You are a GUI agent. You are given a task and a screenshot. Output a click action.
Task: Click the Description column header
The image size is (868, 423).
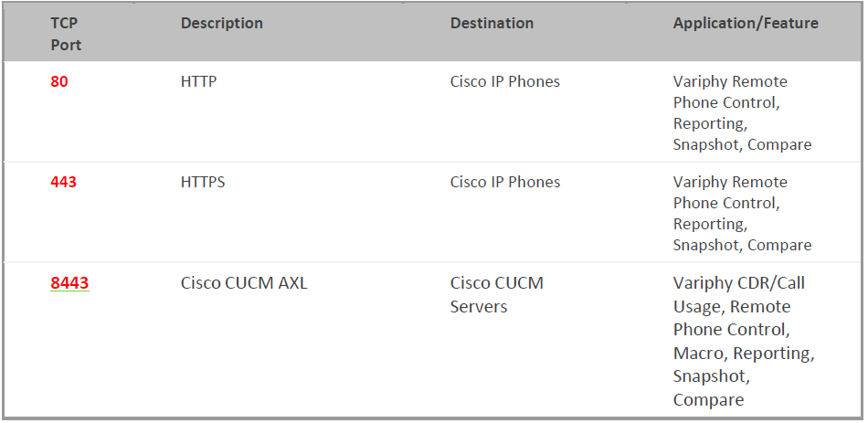click(221, 23)
